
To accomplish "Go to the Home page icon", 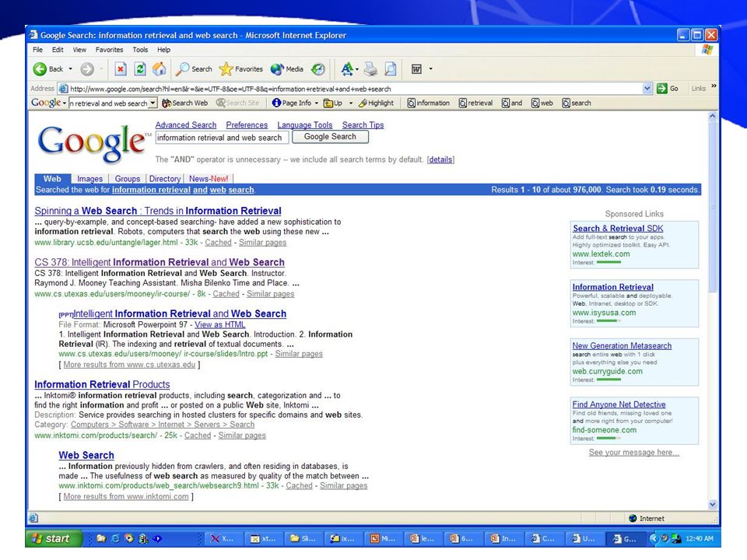I will tap(159, 69).
